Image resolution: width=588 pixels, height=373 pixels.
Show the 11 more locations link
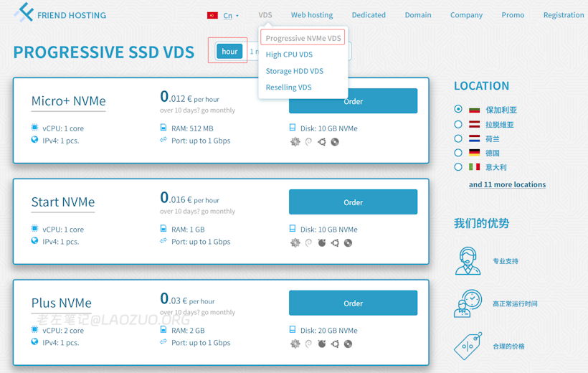pos(507,184)
